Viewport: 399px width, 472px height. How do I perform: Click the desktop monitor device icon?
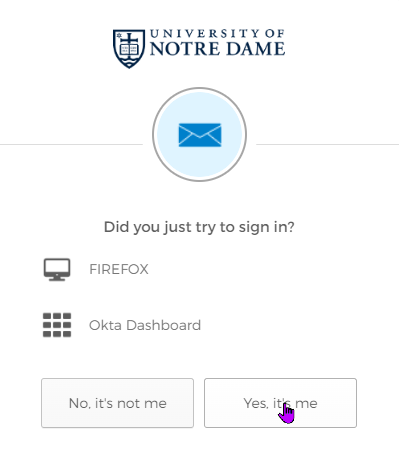point(57,269)
